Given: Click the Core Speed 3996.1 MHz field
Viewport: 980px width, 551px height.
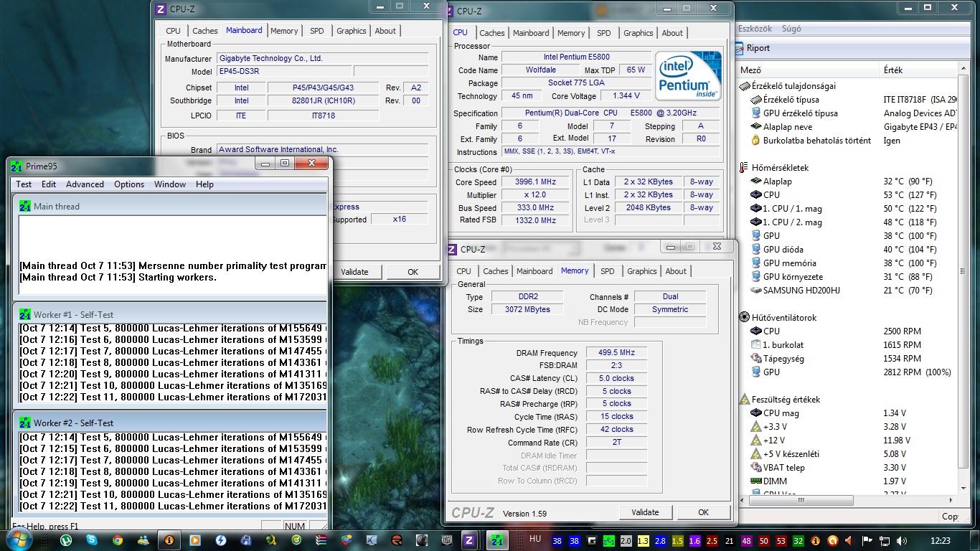Looking at the screenshot, I should (x=536, y=182).
